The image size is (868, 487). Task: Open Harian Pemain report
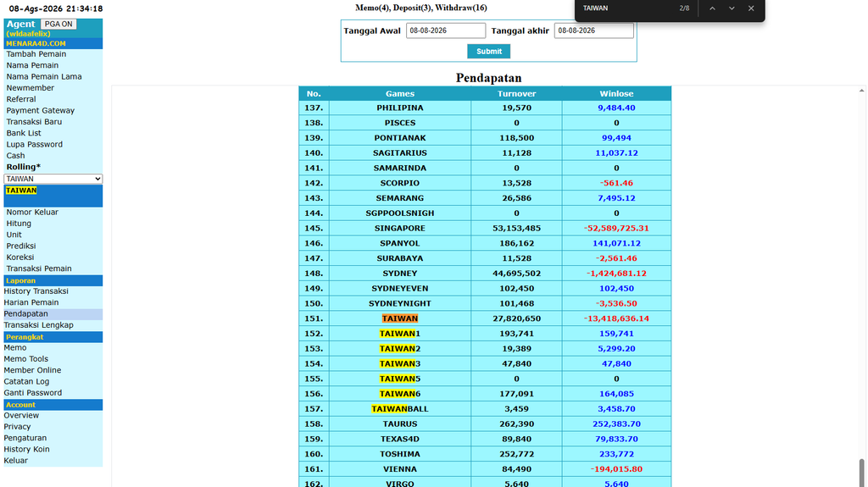click(31, 302)
